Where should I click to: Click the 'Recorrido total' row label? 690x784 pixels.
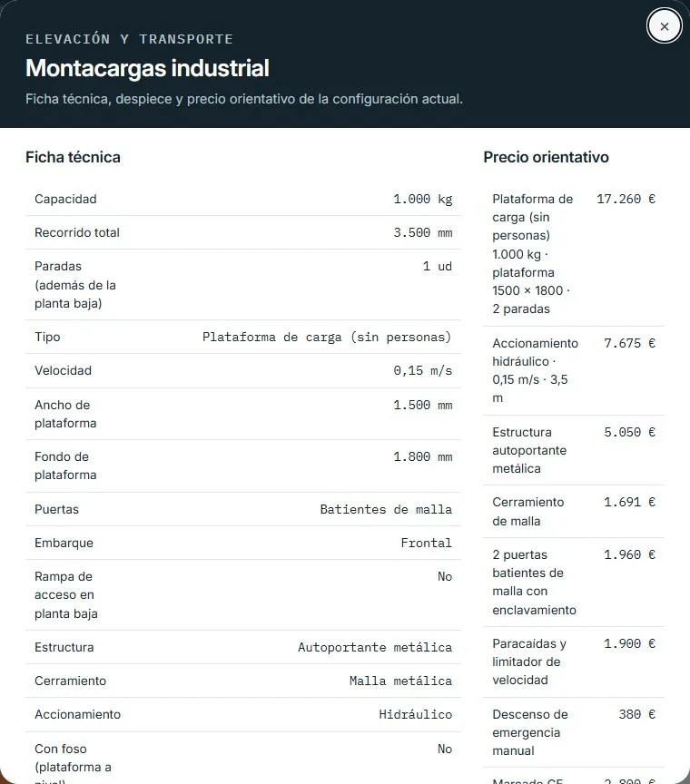[77, 232]
